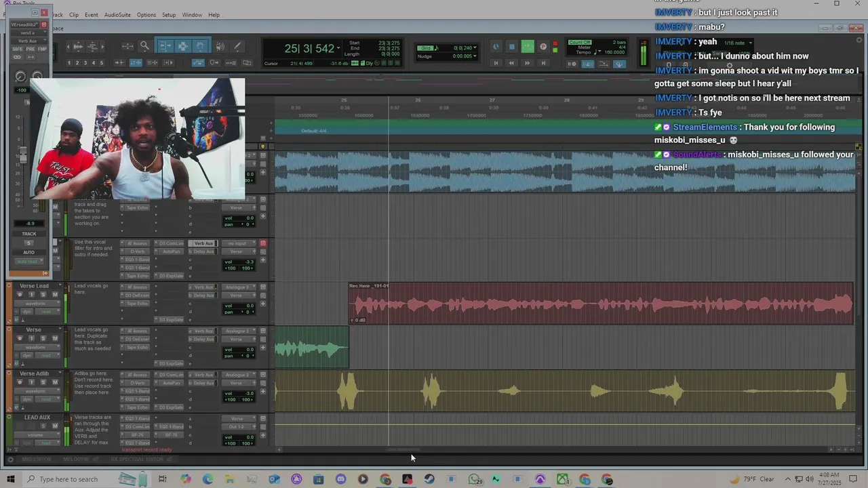Image resolution: width=868 pixels, height=488 pixels.
Task: Open D-Verb insert on Verse Adlib
Action: (136, 383)
